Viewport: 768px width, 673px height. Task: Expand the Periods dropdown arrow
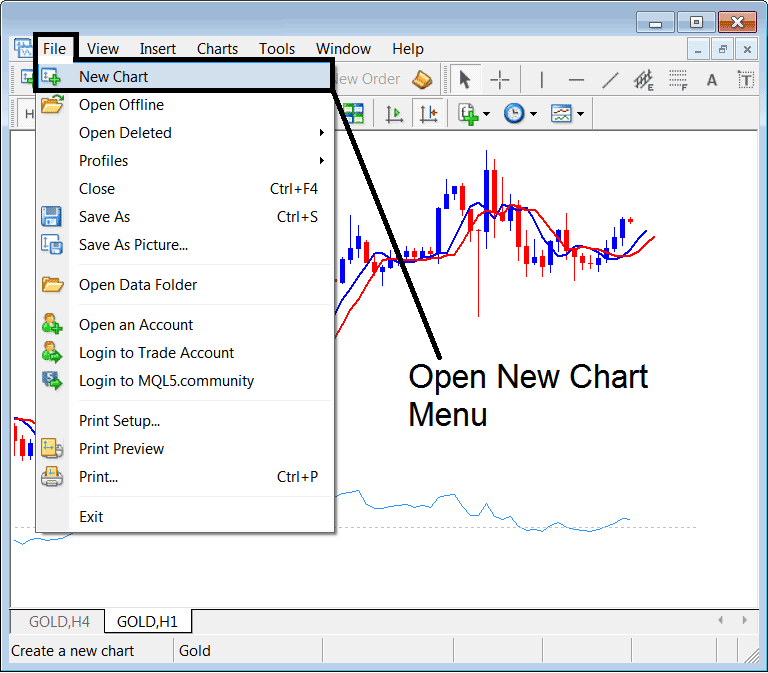point(533,114)
